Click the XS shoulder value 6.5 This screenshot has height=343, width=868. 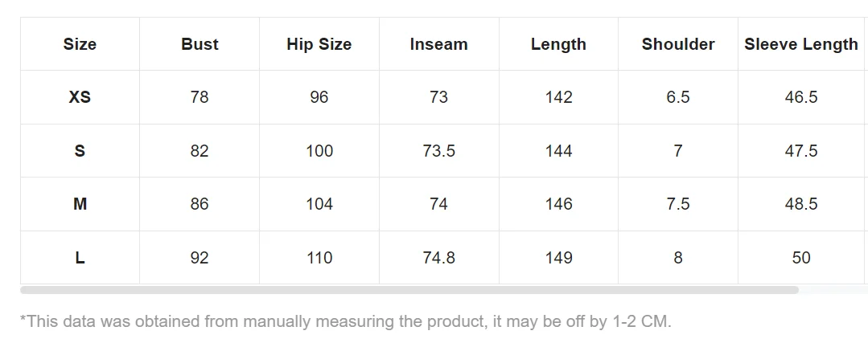pyautogui.click(x=678, y=97)
